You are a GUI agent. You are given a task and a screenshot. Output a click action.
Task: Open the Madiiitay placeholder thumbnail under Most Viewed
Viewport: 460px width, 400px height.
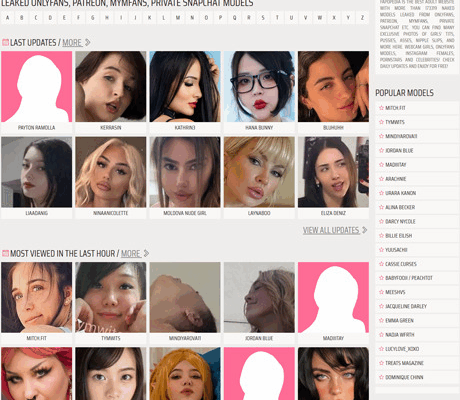333,297
